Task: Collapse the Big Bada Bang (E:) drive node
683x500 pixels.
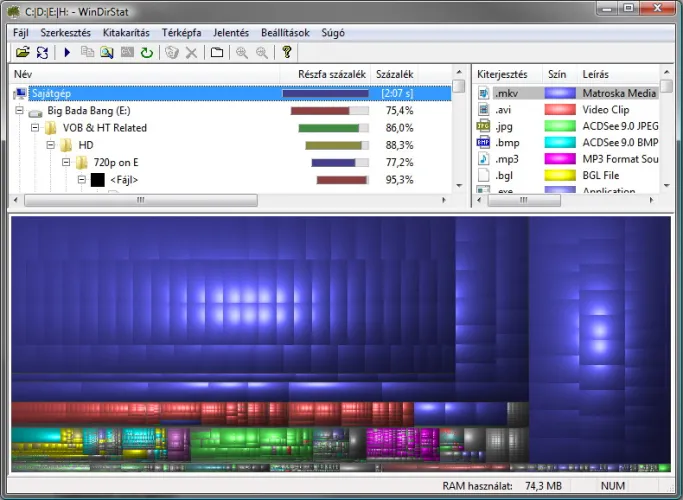Action: 20,111
